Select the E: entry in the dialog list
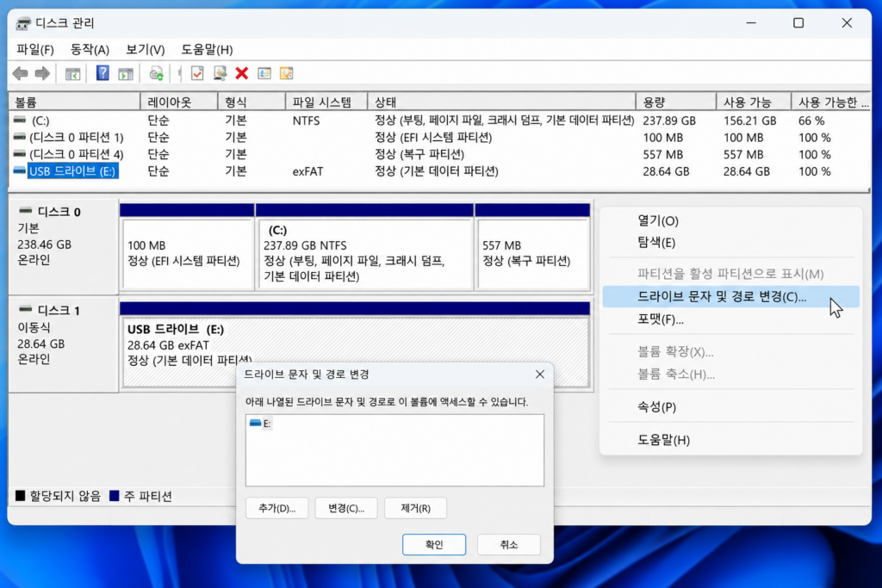 click(x=261, y=424)
